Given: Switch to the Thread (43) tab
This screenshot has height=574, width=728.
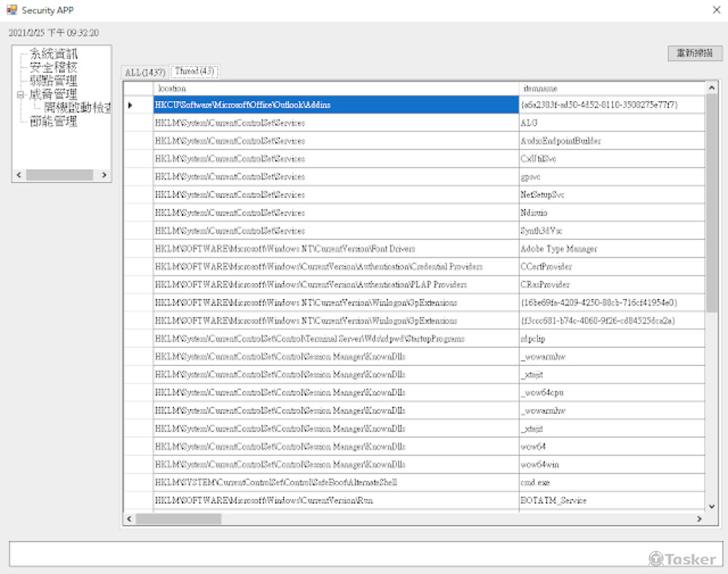Looking at the screenshot, I should [194, 71].
